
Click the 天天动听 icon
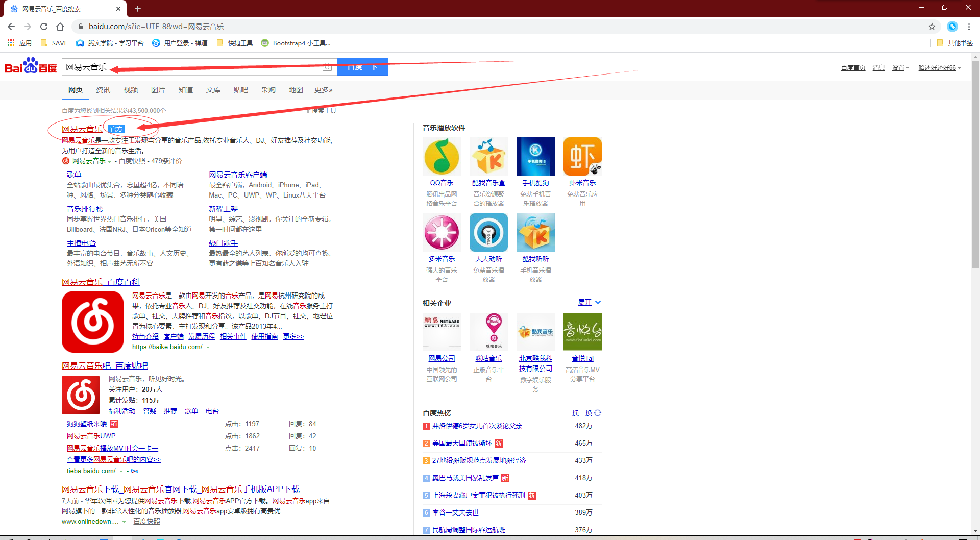[488, 232]
